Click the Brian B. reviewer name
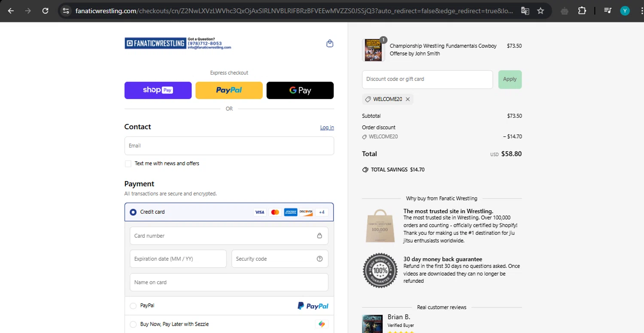This screenshot has height=333, width=644. (x=399, y=317)
